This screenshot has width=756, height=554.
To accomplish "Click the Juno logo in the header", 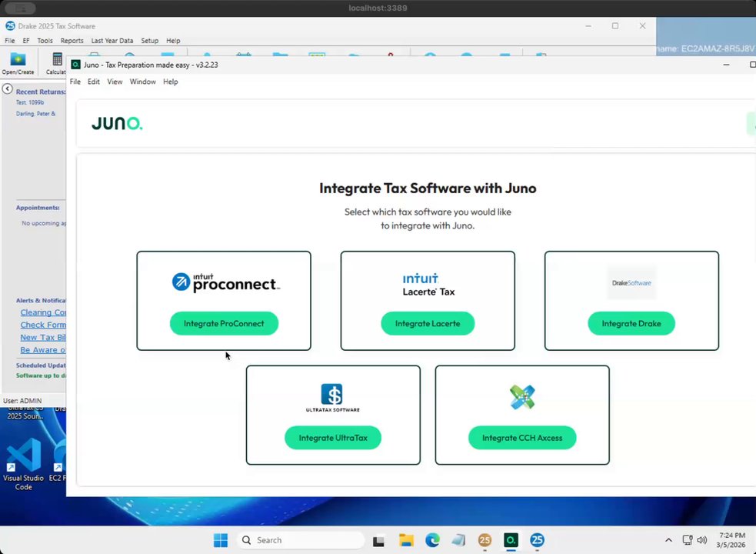I will coord(117,124).
